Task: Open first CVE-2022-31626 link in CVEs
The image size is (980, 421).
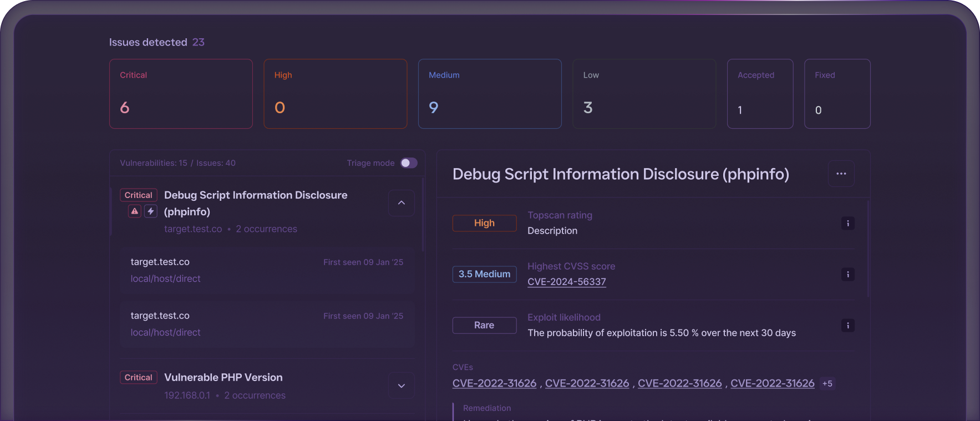Action: coord(495,383)
